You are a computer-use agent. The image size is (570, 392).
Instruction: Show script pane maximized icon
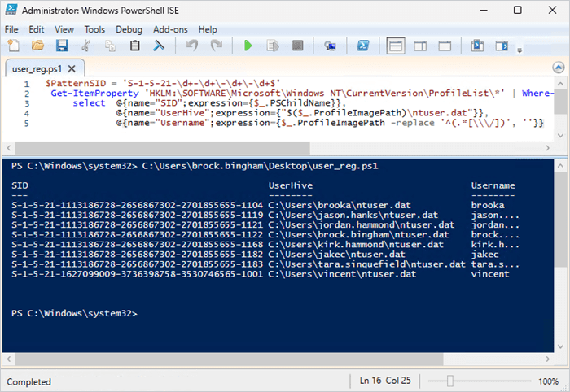coord(445,46)
